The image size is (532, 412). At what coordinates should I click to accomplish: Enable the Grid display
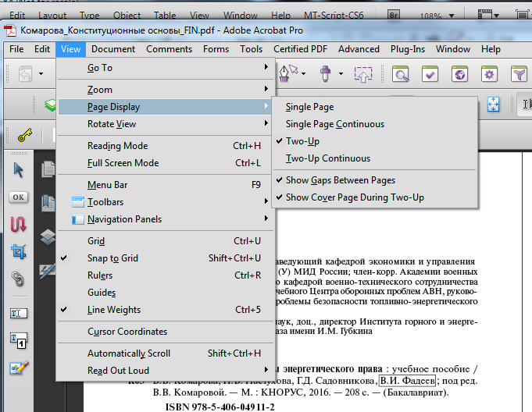coord(166,241)
